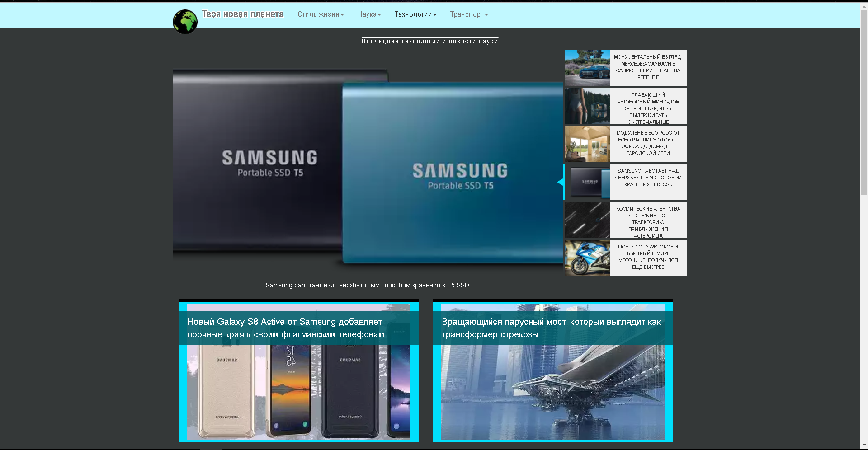Open the Транспорт navigation menu
This screenshot has height=450, width=868.
tap(469, 14)
